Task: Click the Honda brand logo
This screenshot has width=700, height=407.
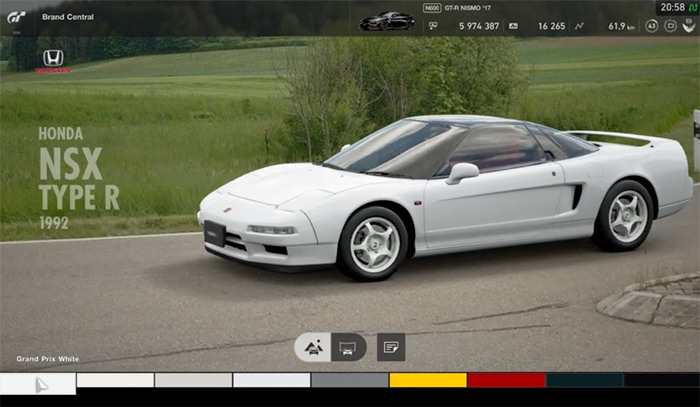Action: 53,61
